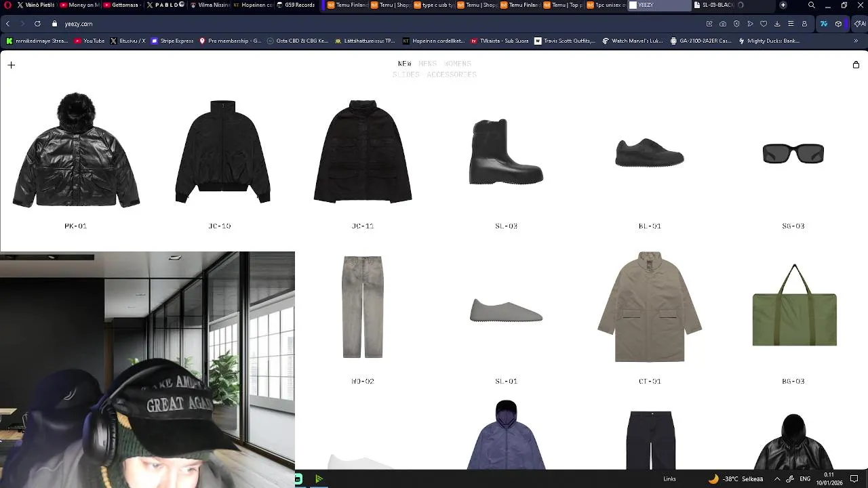The height and width of the screenshot is (488, 868).
Task: Expand the bookmarks bar overflow chevron
Action: coord(856,41)
